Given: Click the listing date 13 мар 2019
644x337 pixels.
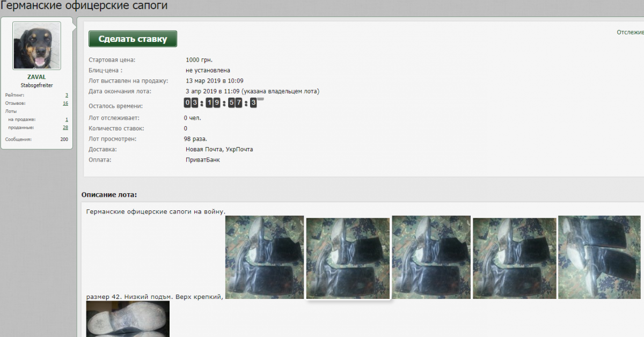Looking at the screenshot, I should (x=215, y=80).
